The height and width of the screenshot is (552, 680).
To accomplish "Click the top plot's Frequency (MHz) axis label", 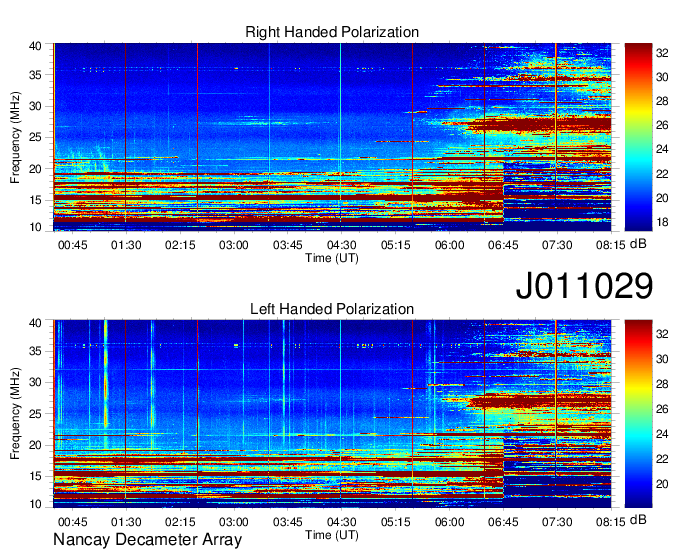I will point(15,137).
